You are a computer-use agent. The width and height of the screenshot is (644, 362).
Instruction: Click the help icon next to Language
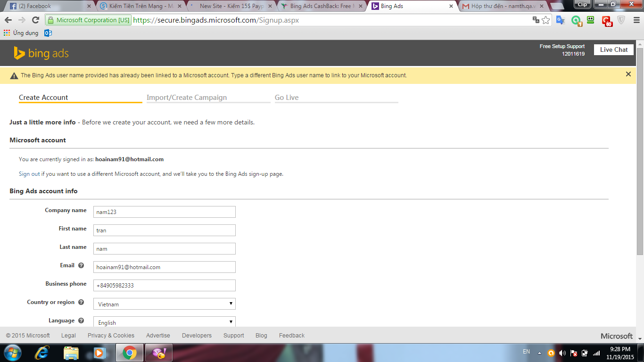(81, 321)
